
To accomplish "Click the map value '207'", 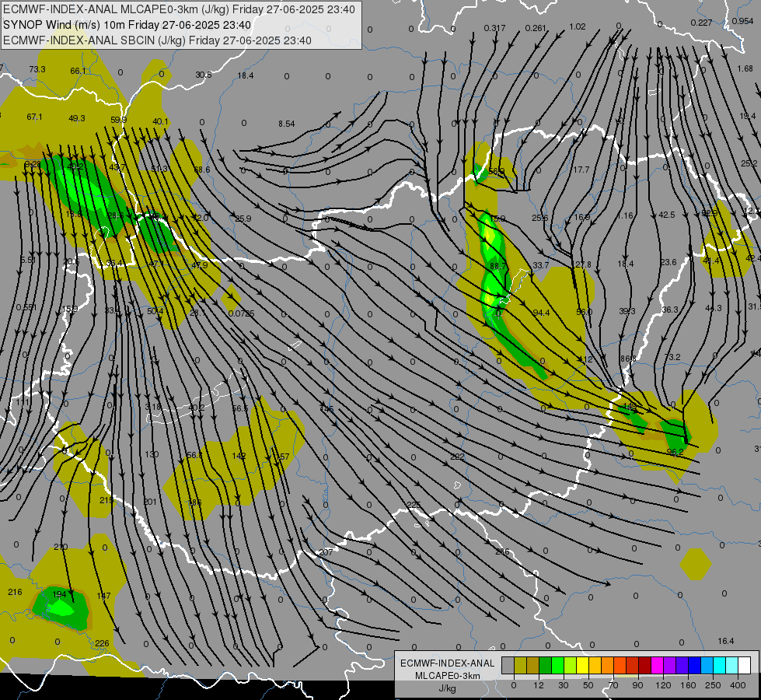I will (x=326, y=552).
